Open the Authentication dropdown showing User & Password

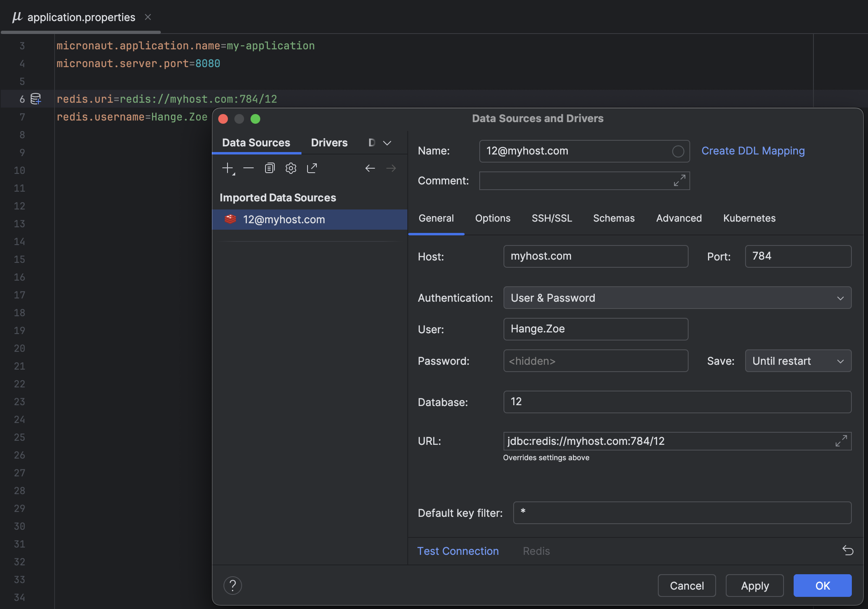click(841, 298)
